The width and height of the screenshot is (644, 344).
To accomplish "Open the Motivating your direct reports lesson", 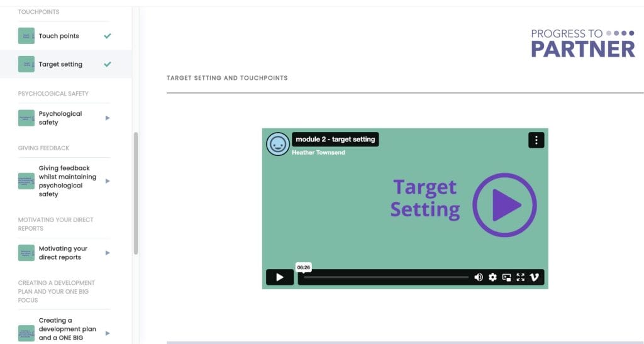I will [x=63, y=253].
